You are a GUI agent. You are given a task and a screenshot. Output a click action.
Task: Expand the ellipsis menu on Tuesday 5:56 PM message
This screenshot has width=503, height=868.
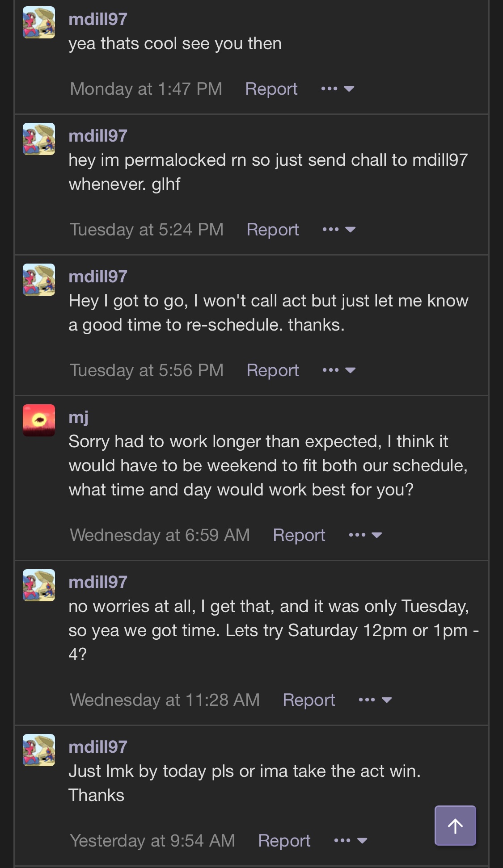[x=339, y=370]
